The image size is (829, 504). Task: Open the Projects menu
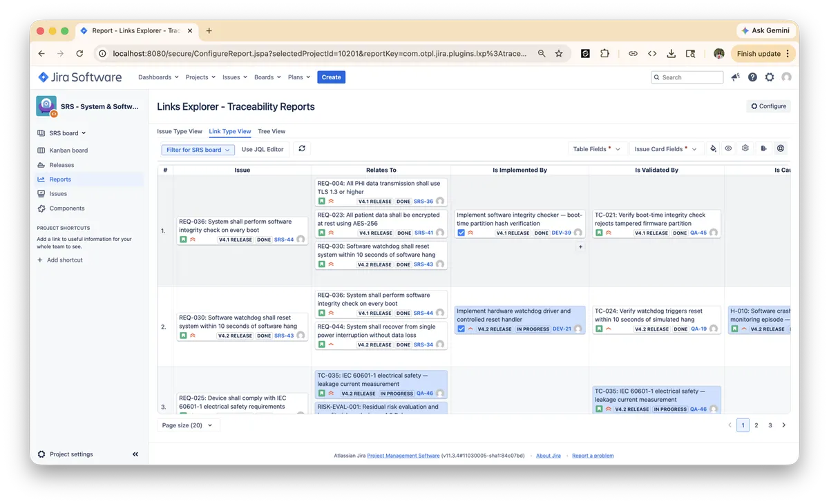200,77
